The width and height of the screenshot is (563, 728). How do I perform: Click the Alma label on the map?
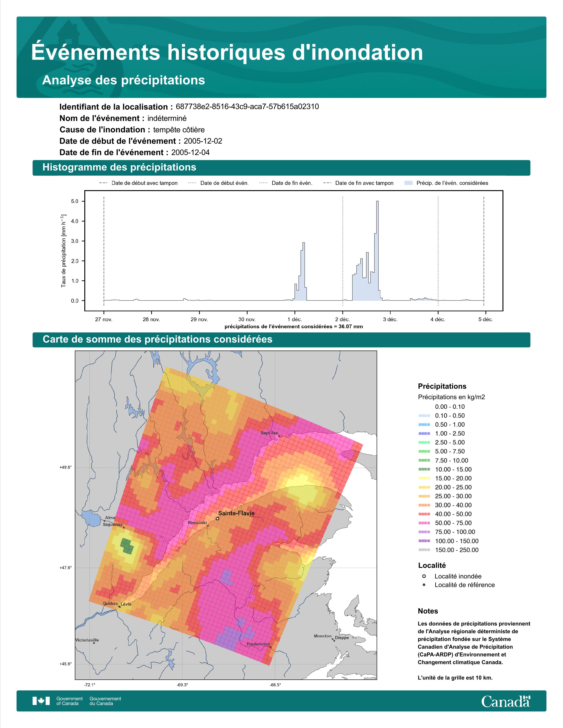(110, 518)
